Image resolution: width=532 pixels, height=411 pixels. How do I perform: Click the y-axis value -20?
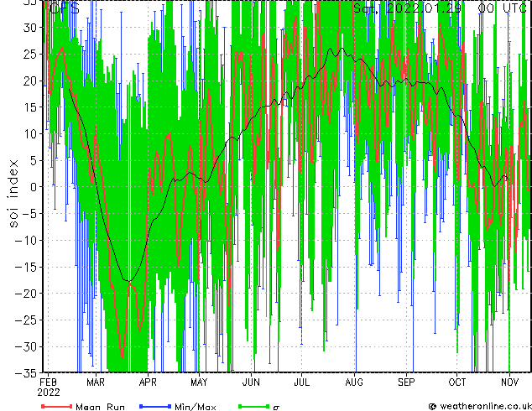click(x=26, y=294)
